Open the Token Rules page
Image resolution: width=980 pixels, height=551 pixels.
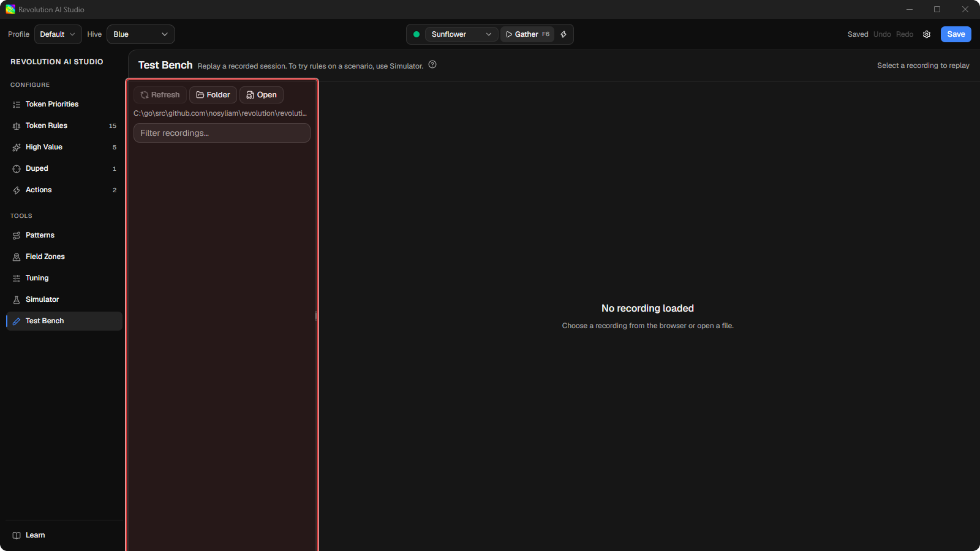coord(64,126)
